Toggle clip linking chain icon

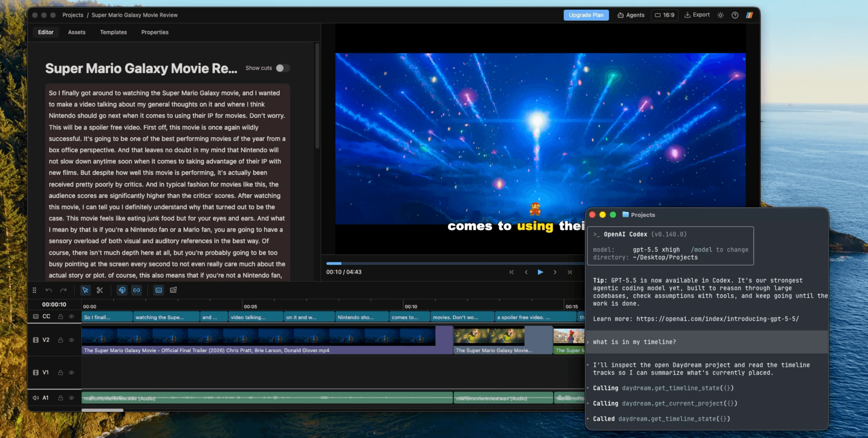pos(137,290)
